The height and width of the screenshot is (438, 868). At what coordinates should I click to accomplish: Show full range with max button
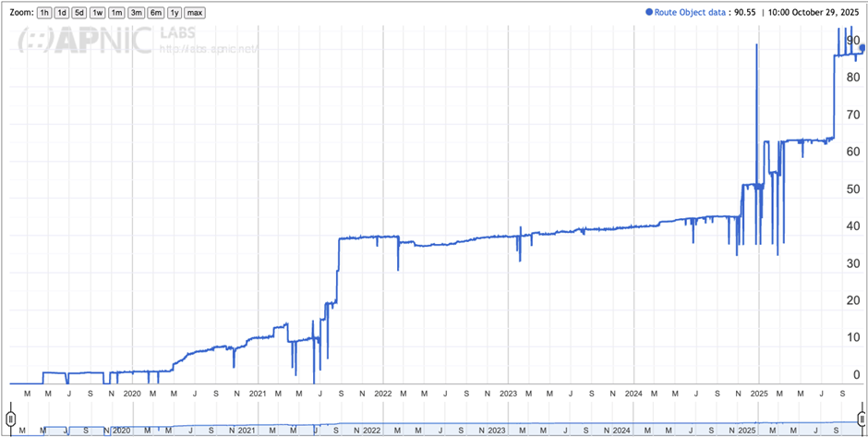tap(195, 13)
